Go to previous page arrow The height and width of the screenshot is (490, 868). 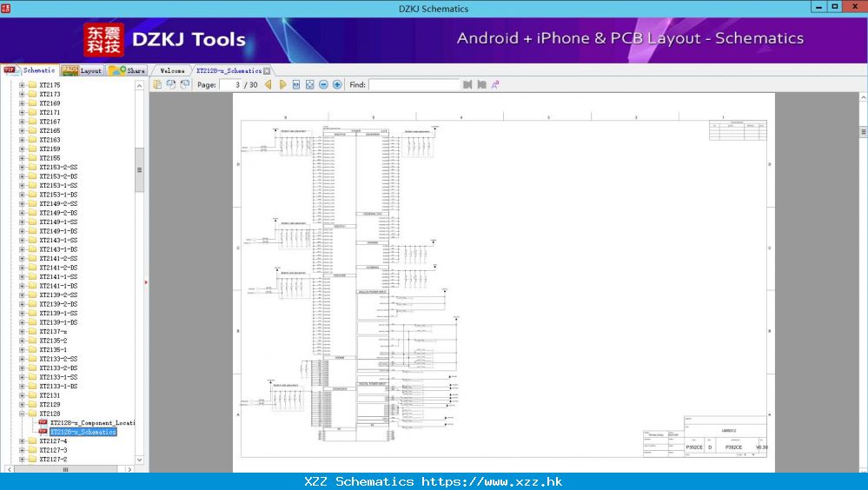click(268, 85)
